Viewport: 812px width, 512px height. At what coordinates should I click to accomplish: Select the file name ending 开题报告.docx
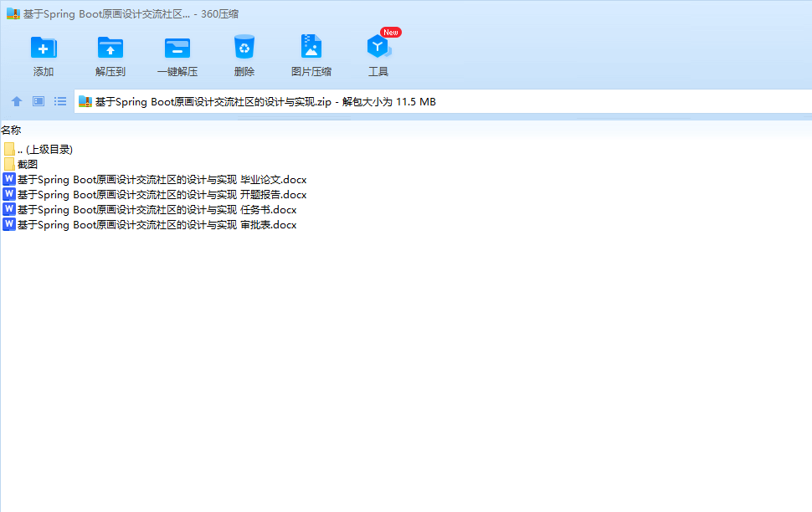pos(162,195)
